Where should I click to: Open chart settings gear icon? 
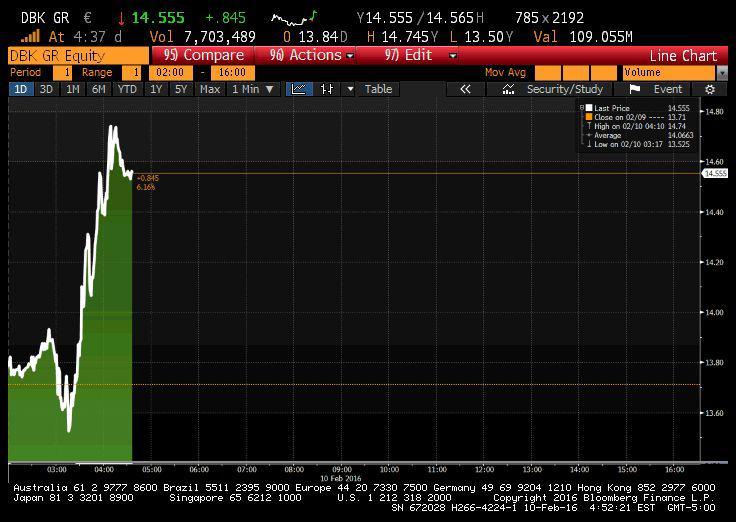[x=710, y=89]
